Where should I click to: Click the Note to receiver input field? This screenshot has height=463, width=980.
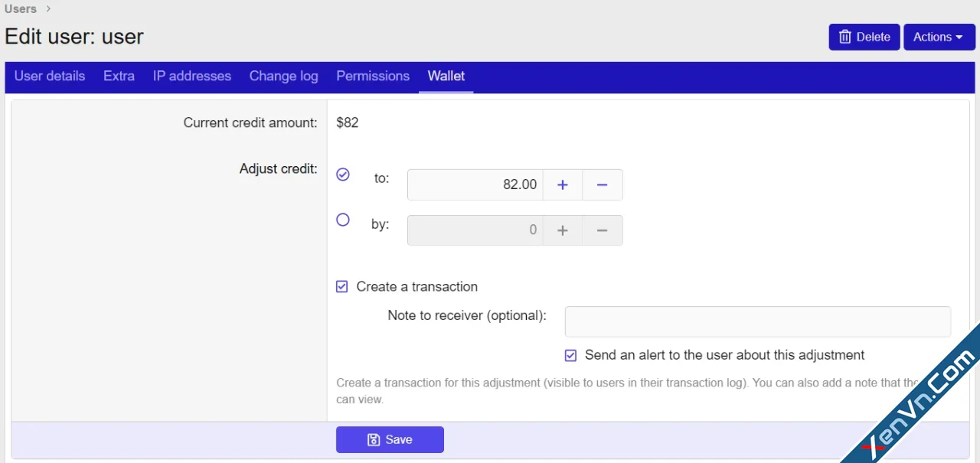point(756,321)
